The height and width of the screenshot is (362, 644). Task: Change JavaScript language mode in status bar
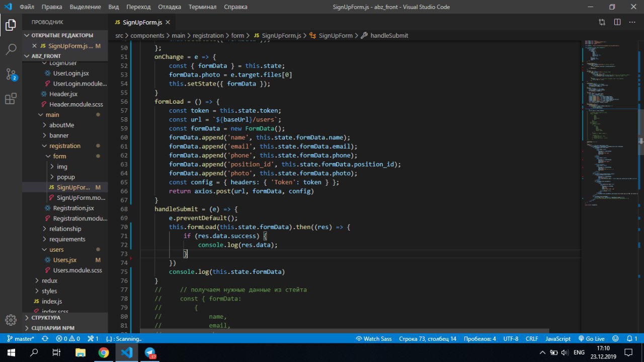click(x=557, y=339)
